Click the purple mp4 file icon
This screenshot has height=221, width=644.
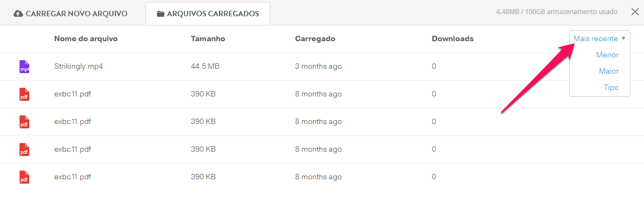[24, 67]
